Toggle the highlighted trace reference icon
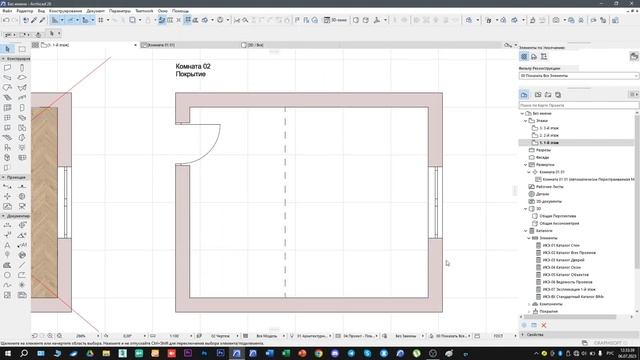 (162, 20)
